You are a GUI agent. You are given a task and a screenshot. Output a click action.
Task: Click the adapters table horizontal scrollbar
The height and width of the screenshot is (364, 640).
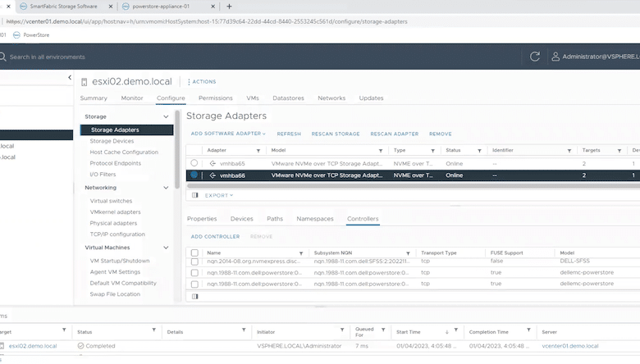413,186
